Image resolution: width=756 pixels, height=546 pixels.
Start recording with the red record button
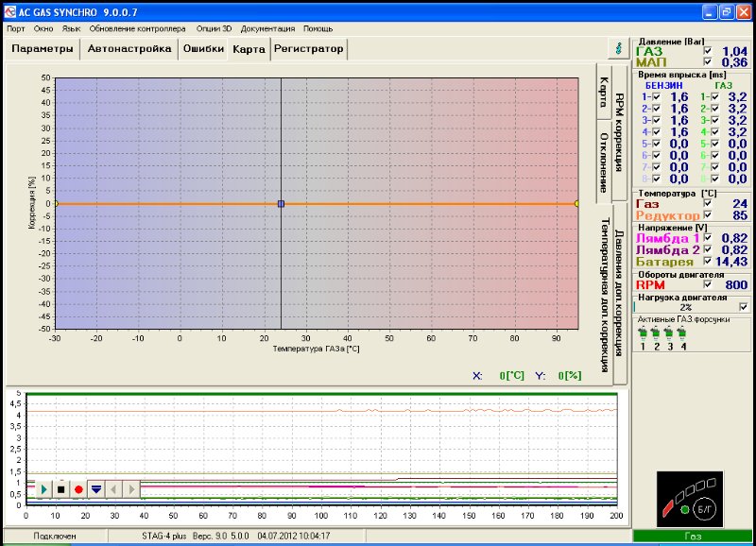pyautogui.click(x=78, y=489)
